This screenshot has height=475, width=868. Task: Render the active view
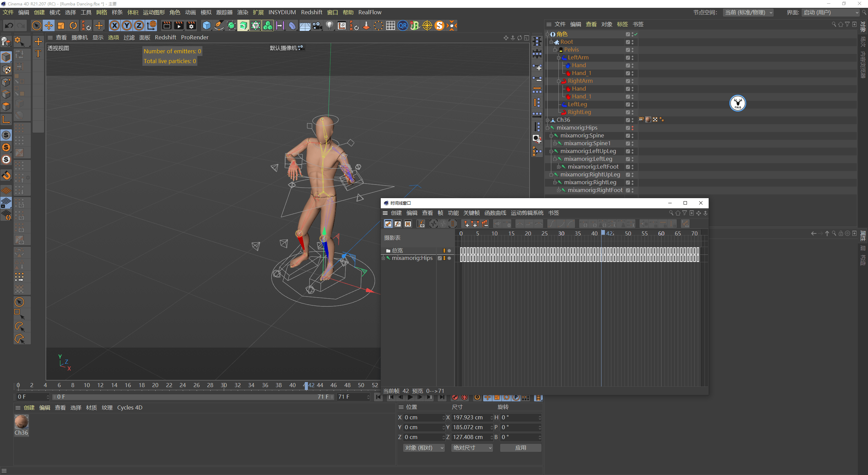[166, 25]
